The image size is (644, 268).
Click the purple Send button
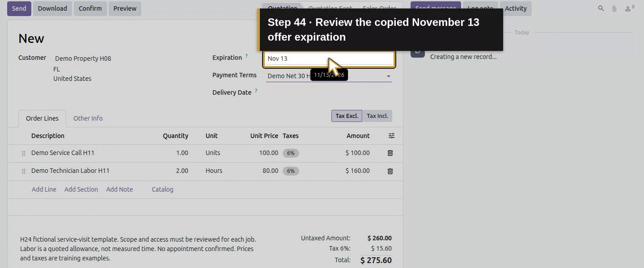pyautogui.click(x=19, y=8)
